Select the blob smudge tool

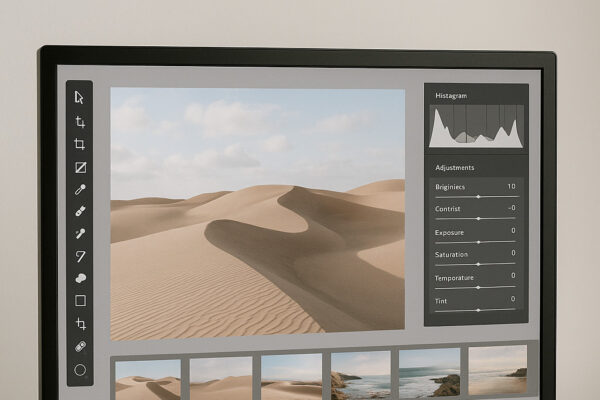80,278
